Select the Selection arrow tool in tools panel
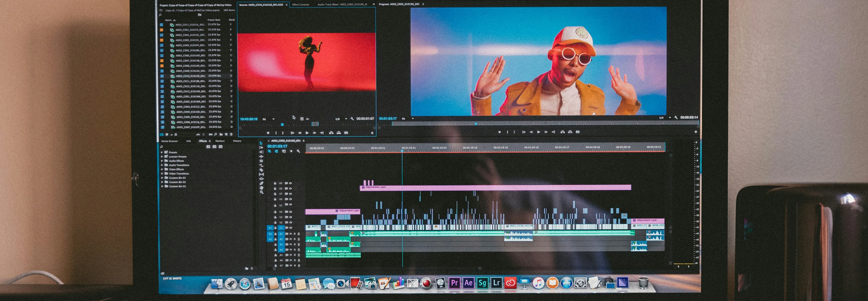The width and height of the screenshot is (868, 301). click(x=262, y=144)
